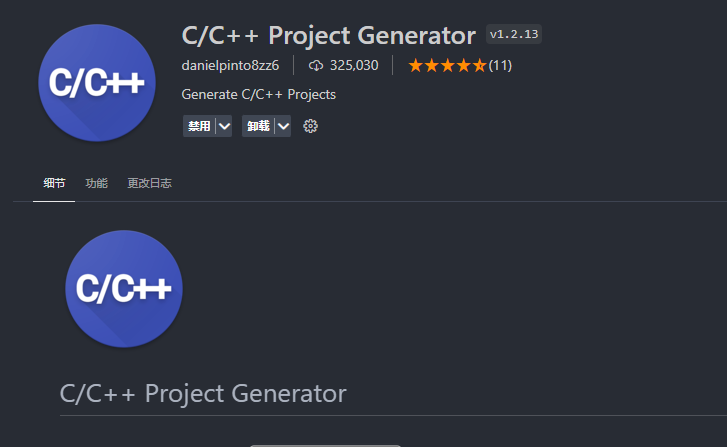Click the cloud download icon beside the install count
This screenshot has height=447, width=727.
point(316,65)
